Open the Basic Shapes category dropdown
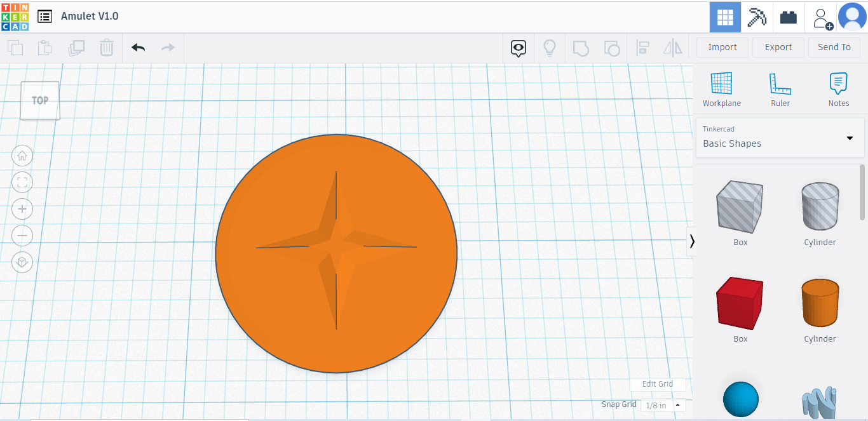 (780, 137)
